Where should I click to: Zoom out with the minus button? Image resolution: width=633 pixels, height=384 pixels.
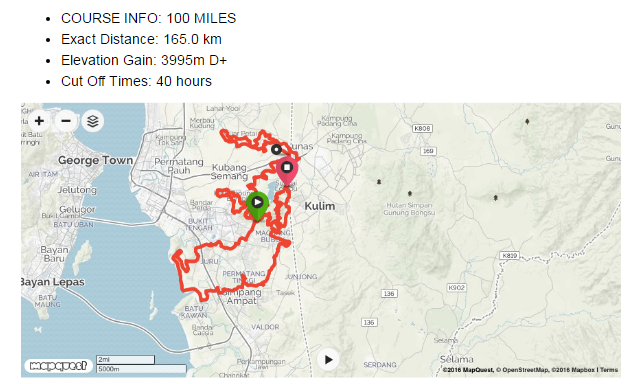click(66, 121)
